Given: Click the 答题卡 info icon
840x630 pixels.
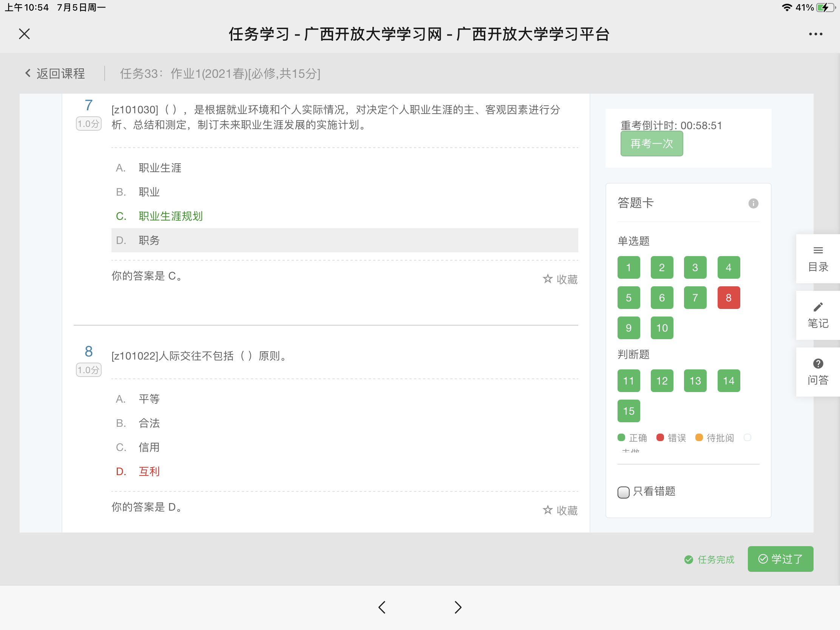Looking at the screenshot, I should 753,204.
